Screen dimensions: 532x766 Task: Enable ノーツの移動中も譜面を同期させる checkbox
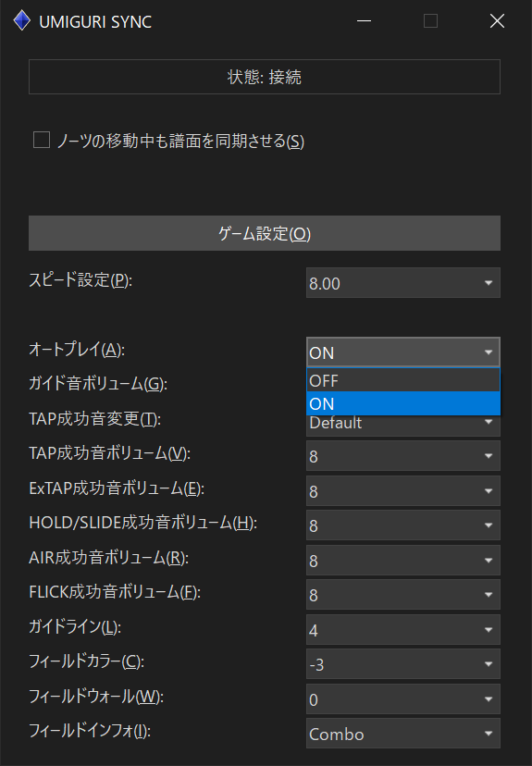click(42, 140)
